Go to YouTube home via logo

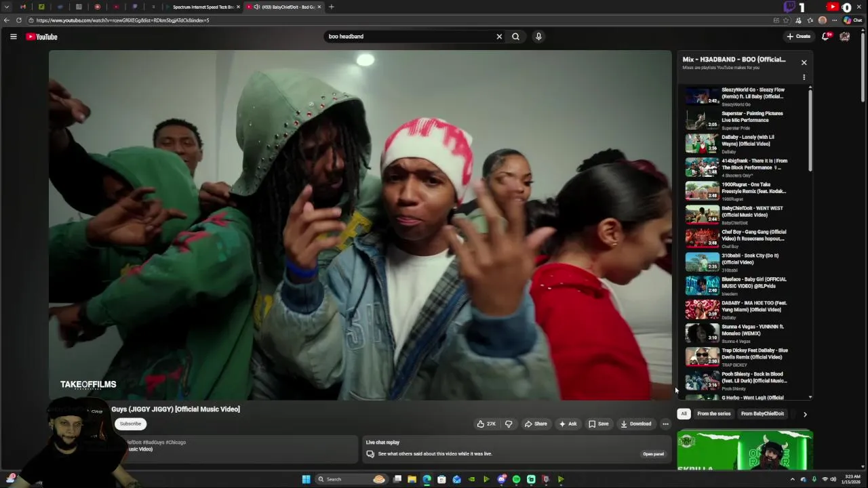(42, 37)
